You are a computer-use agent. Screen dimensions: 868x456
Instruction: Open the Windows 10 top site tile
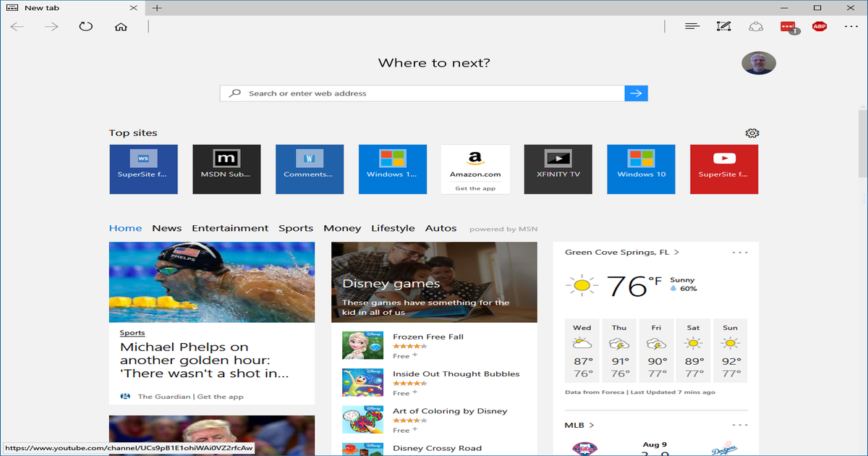point(641,169)
